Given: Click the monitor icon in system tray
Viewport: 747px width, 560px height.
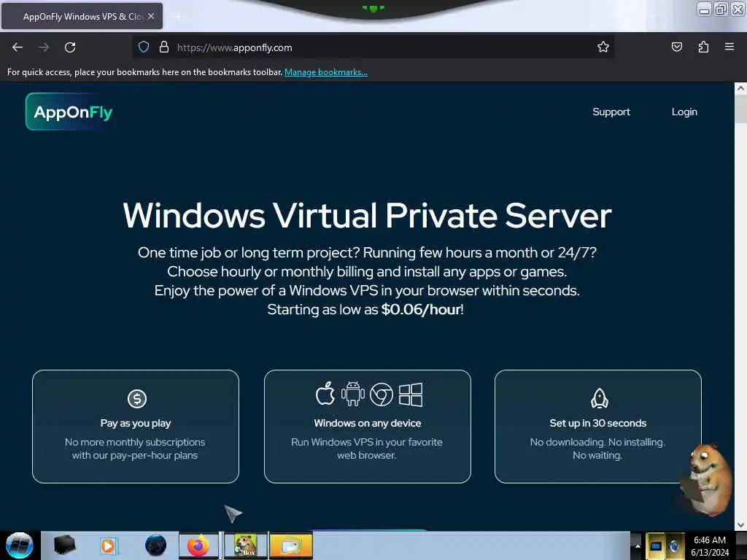Looking at the screenshot, I should [656, 546].
